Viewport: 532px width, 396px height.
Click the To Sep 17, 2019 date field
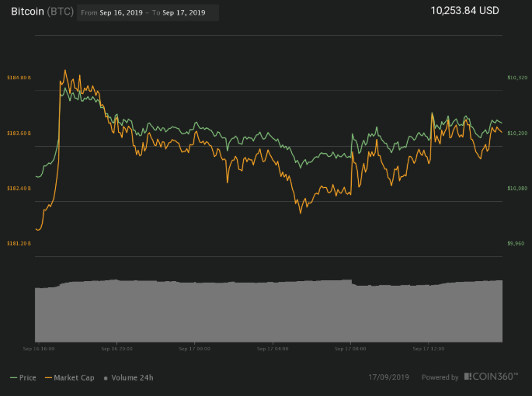179,13
